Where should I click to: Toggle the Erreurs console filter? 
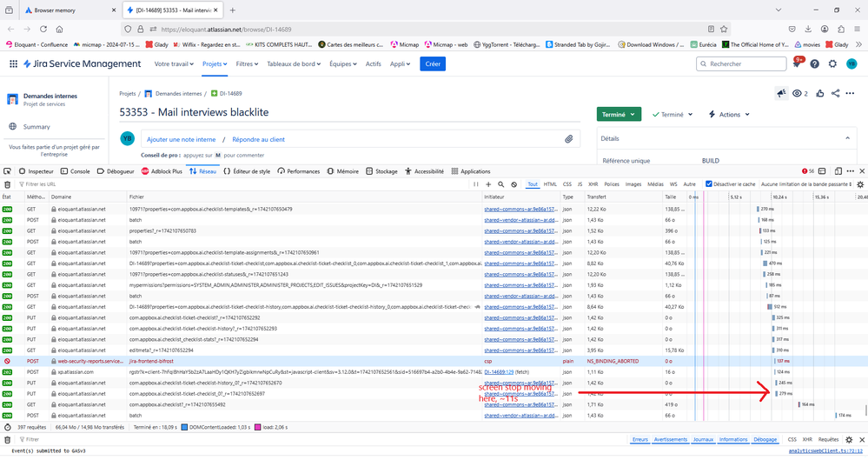(640, 439)
